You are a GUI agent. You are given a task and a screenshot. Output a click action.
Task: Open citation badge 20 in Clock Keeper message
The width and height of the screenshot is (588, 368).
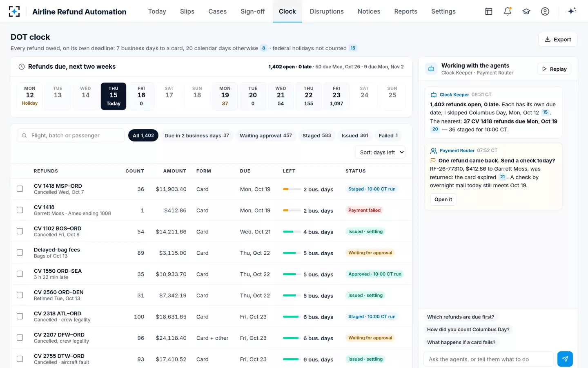[x=435, y=129]
